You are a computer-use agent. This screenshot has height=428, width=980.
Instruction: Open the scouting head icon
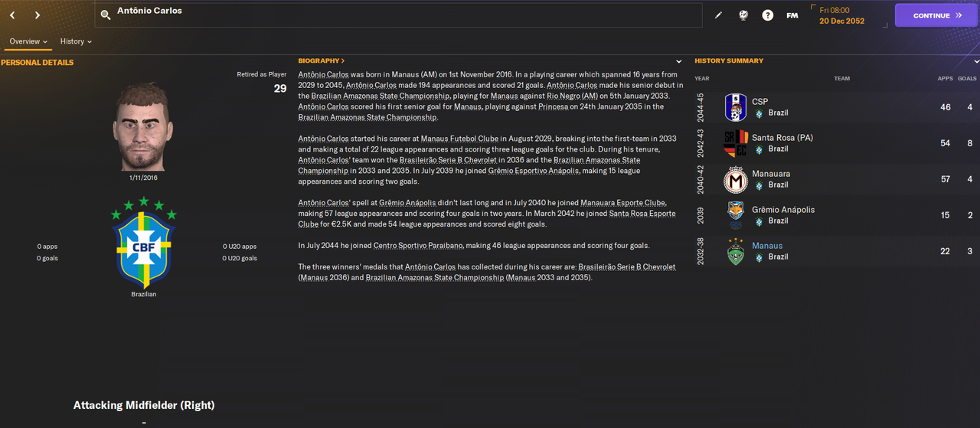pyautogui.click(x=743, y=15)
